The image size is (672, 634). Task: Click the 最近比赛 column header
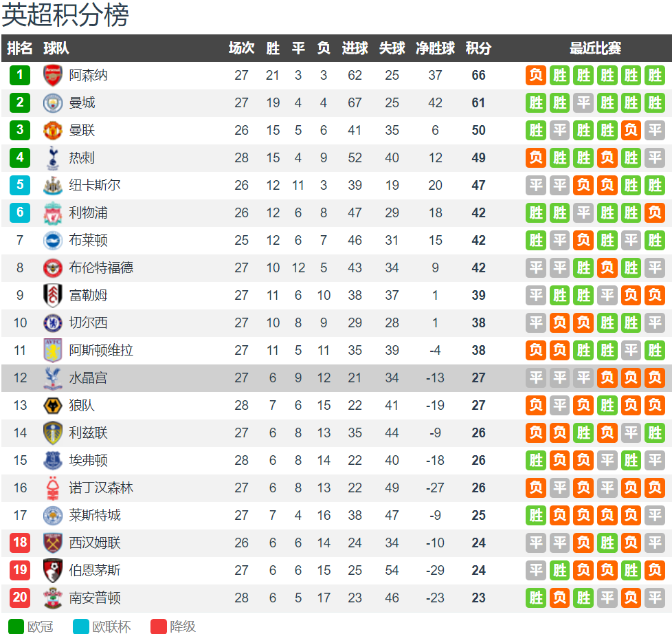pos(595,48)
